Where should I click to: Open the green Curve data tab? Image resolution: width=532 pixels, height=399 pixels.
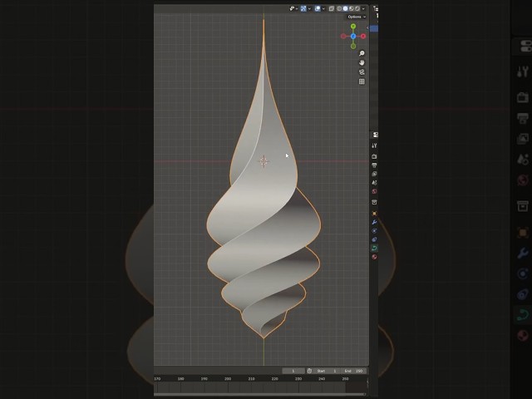point(374,248)
